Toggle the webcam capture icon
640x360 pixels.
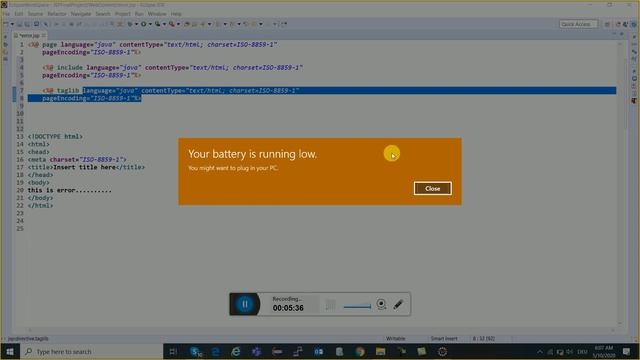[381, 304]
